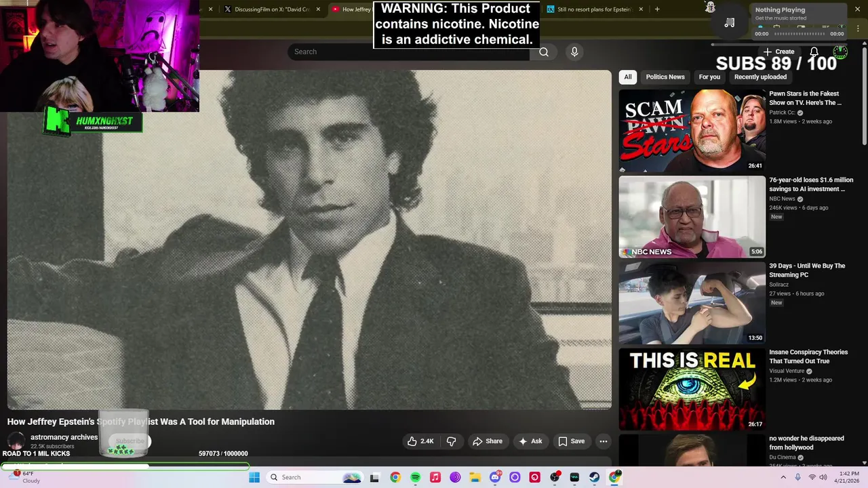The width and height of the screenshot is (868, 488).
Task: Dislike the video with thumbs down
Action: pos(451,441)
